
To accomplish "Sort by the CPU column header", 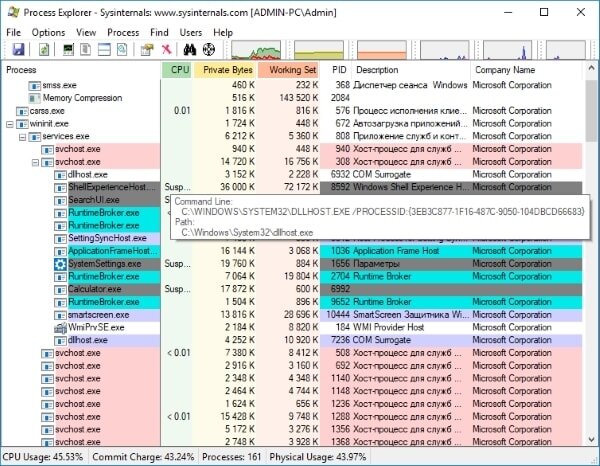I will pos(176,70).
